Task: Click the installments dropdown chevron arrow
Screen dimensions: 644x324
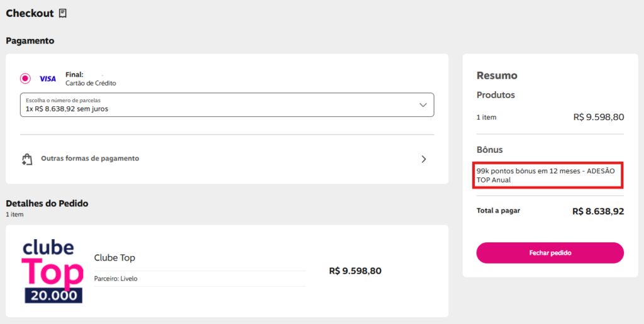Action: (x=423, y=105)
